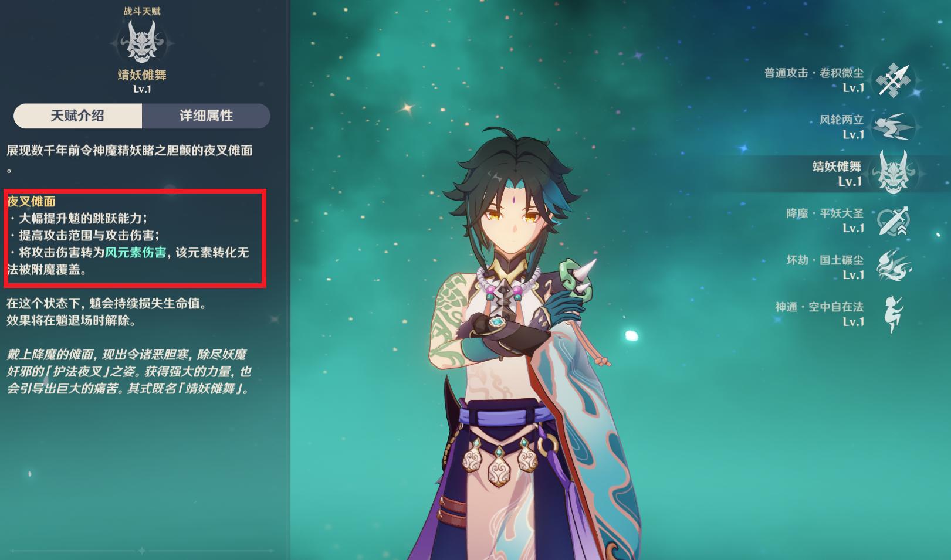Click the 风轮两立 talent name

(841, 120)
